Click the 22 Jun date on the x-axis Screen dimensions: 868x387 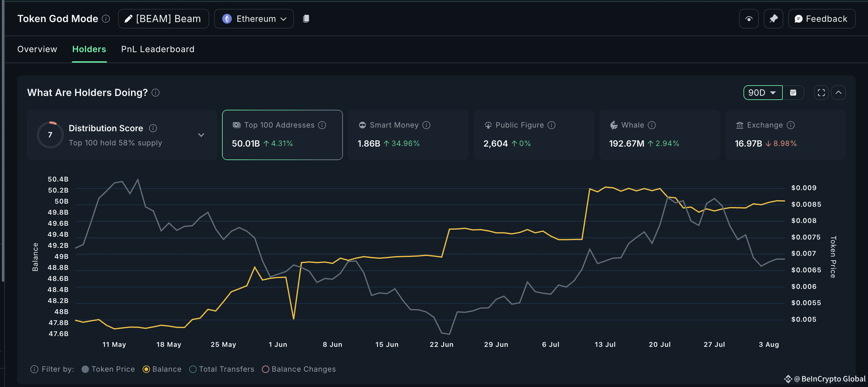point(441,345)
